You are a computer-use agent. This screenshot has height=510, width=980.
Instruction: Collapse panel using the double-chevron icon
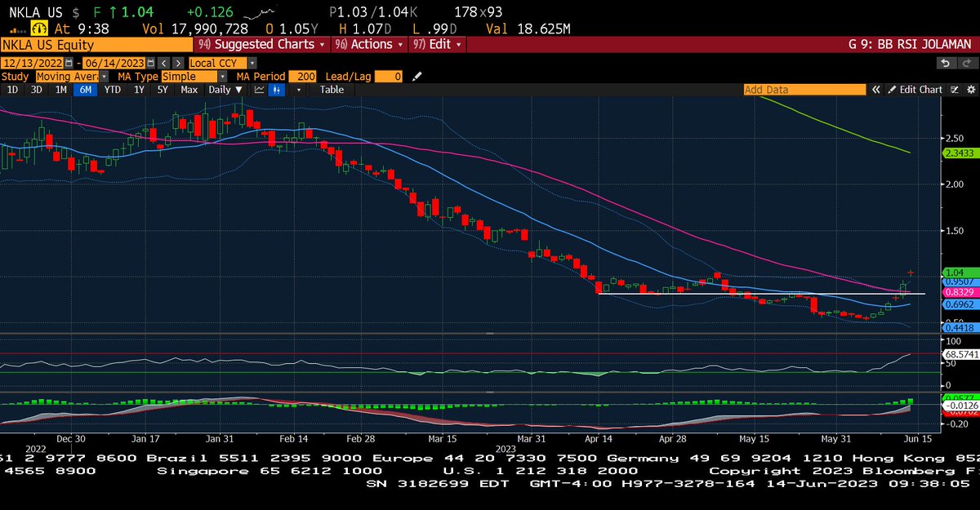pos(875,90)
